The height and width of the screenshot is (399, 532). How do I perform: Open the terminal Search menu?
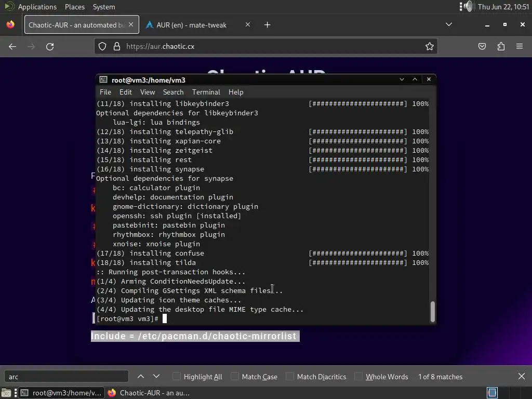coord(173,92)
